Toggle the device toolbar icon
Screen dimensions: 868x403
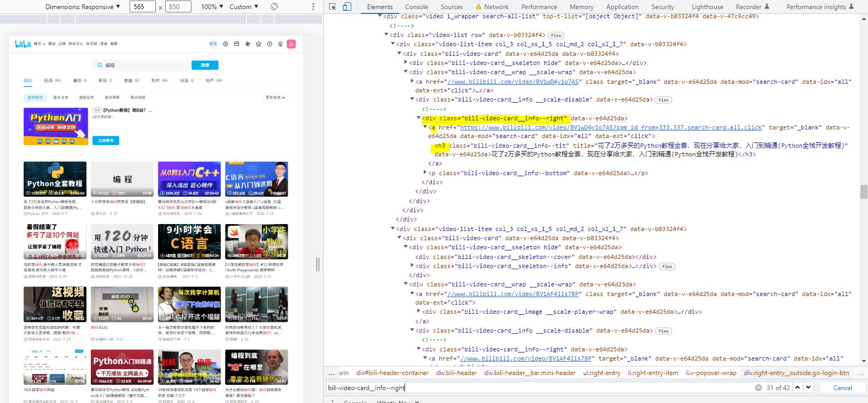click(347, 6)
